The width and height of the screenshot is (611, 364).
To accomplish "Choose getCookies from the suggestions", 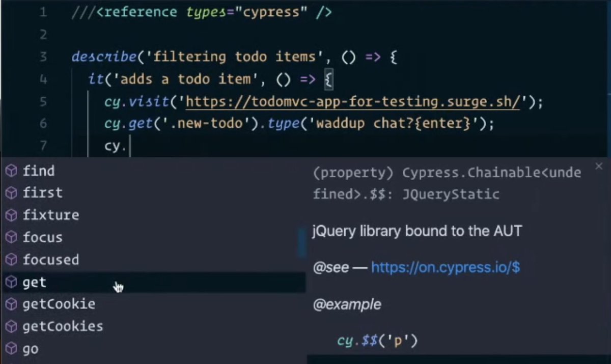I will (x=153, y=326).
